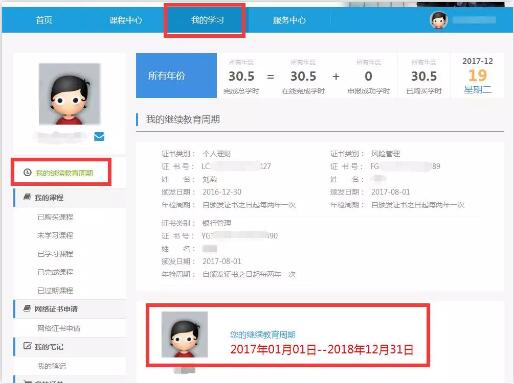Open the blue mail envelope icon

[99, 137]
